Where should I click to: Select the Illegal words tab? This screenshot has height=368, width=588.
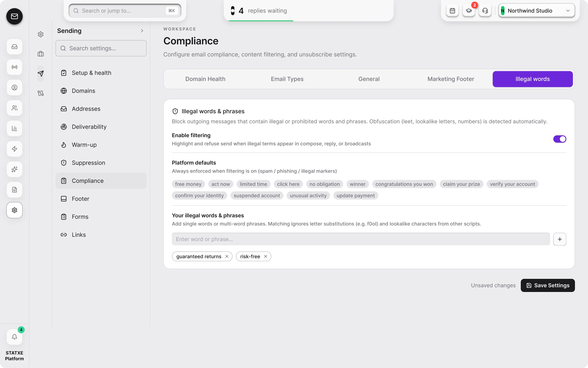tap(532, 79)
